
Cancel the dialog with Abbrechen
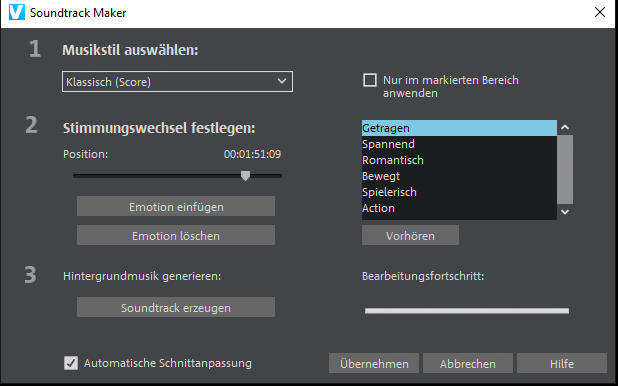pyautogui.click(x=468, y=363)
